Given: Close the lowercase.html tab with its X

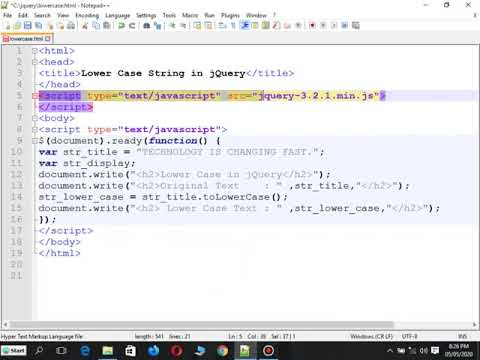Looking at the screenshot, I should click(x=48, y=39).
